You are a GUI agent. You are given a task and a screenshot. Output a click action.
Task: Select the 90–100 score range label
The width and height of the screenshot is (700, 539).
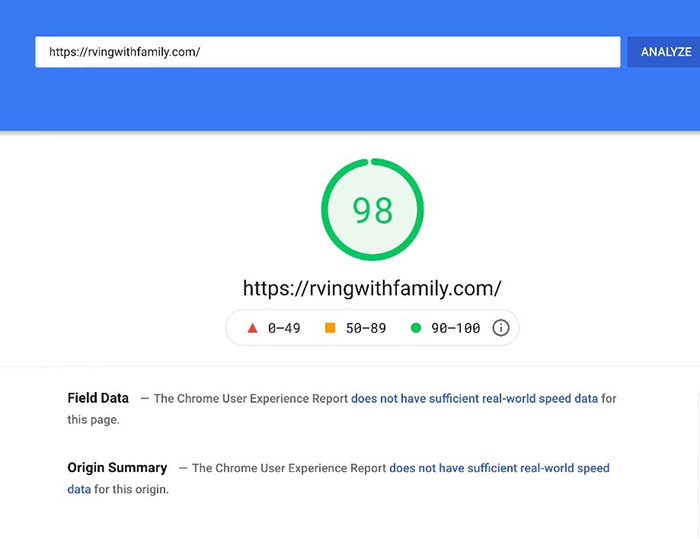point(455,328)
